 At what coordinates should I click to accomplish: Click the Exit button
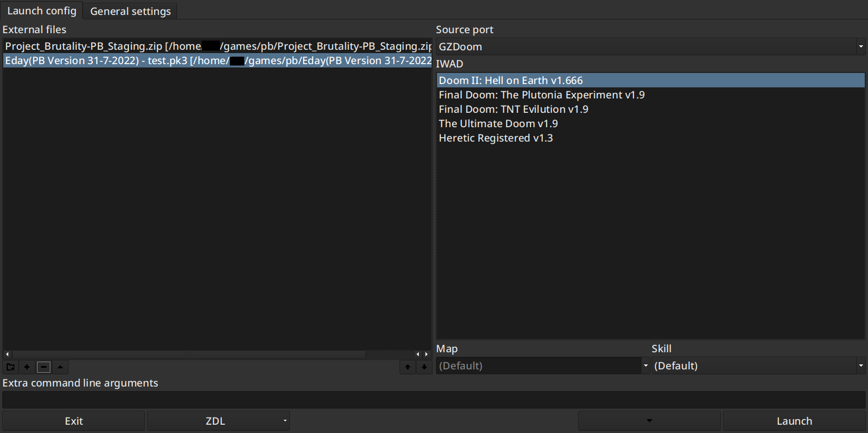point(74,421)
